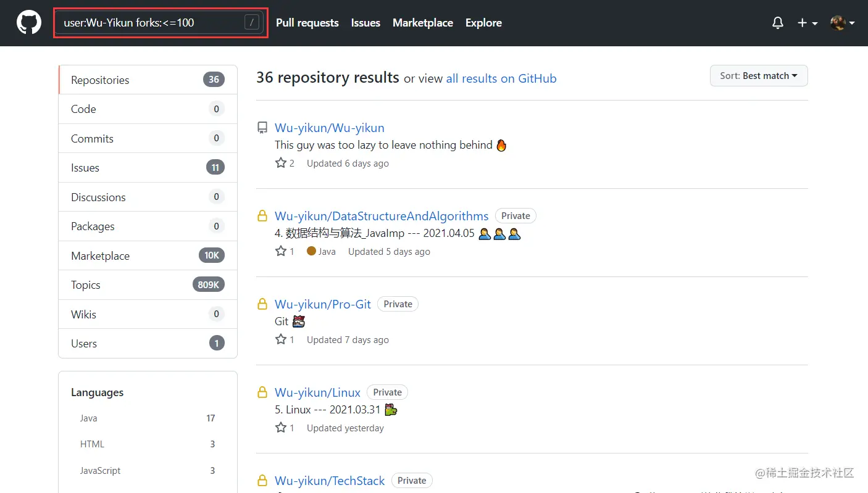Viewport: 868px width, 493px height.
Task: Filter results by HTML language
Action: tap(148, 444)
